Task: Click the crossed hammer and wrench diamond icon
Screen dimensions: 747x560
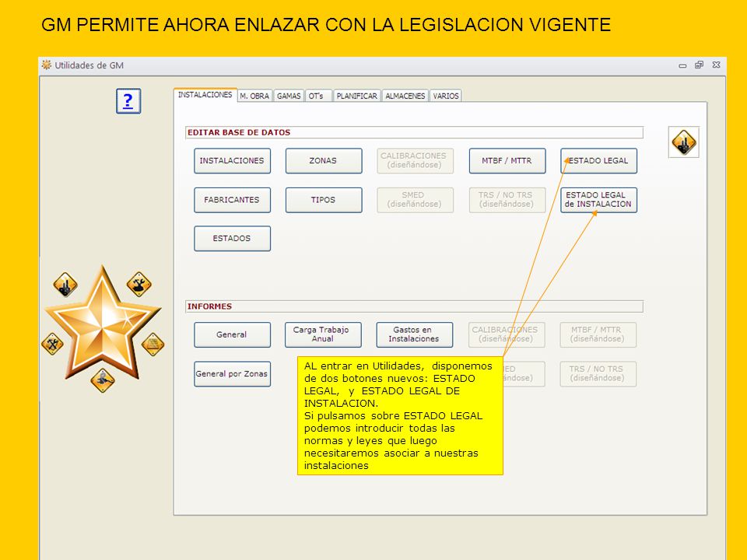Action: point(52,343)
